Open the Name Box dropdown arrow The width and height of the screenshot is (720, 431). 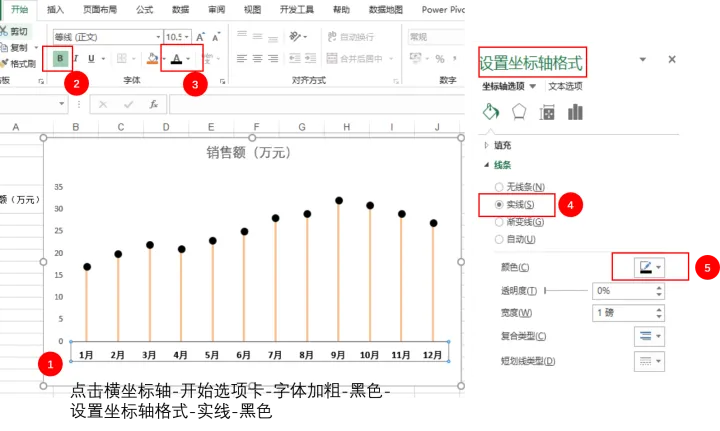pyautogui.click(x=62, y=104)
